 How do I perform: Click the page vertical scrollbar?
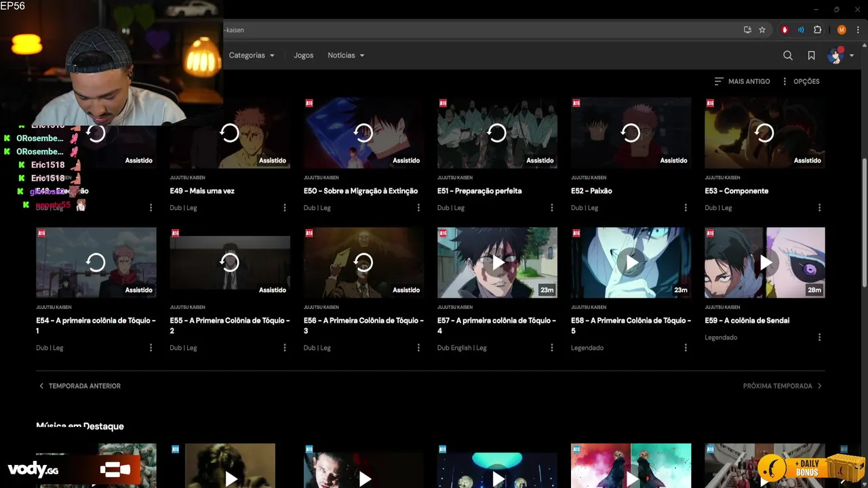tap(864, 224)
